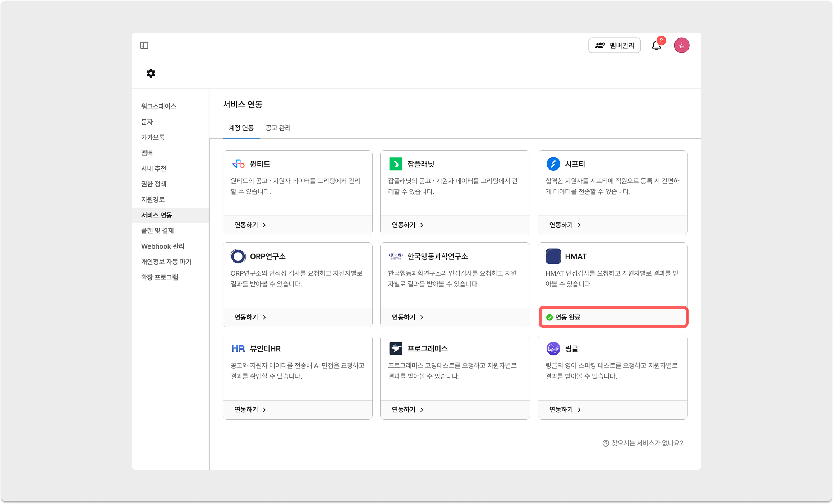Expand ORP연구소 연동하기 chevron
Screen dimensions: 833x504
(264, 317)
